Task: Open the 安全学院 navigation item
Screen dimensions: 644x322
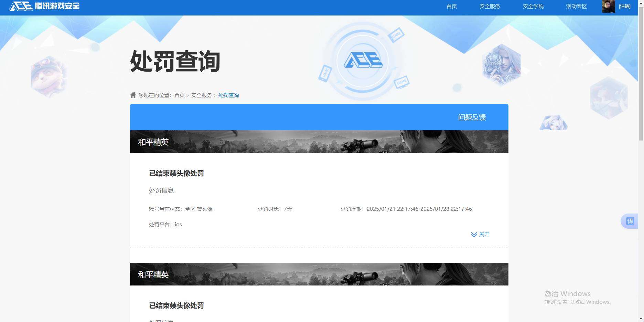Action: [533, 6]
